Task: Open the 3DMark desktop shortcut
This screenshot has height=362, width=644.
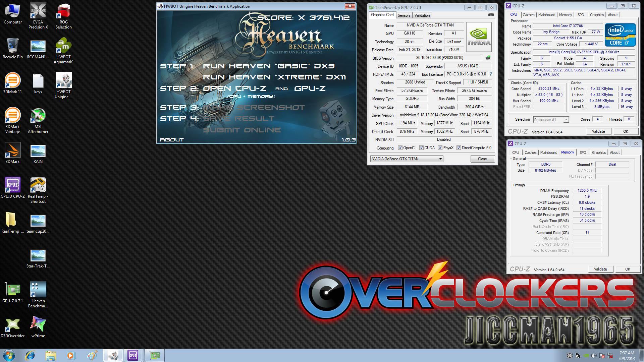Action: click(13, 153)
